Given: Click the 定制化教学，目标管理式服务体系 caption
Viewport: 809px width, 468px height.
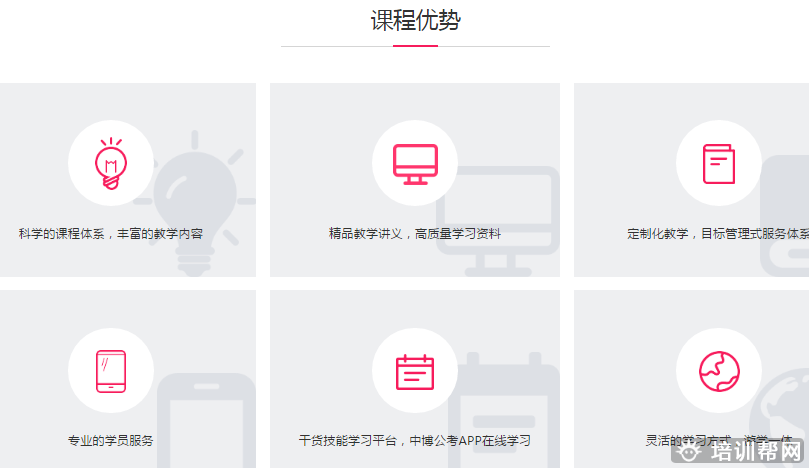Looking at the screenshot, I should click(x=717, y=234).
